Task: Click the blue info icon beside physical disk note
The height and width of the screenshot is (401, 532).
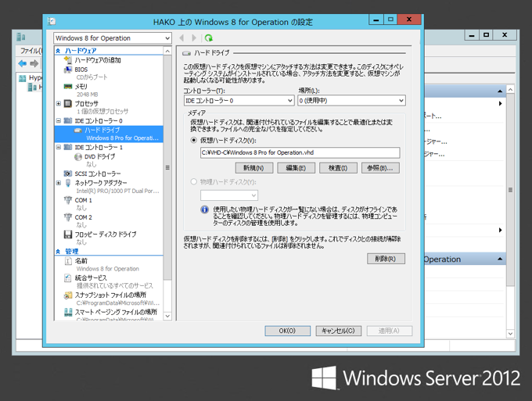Action: point(204,209)
